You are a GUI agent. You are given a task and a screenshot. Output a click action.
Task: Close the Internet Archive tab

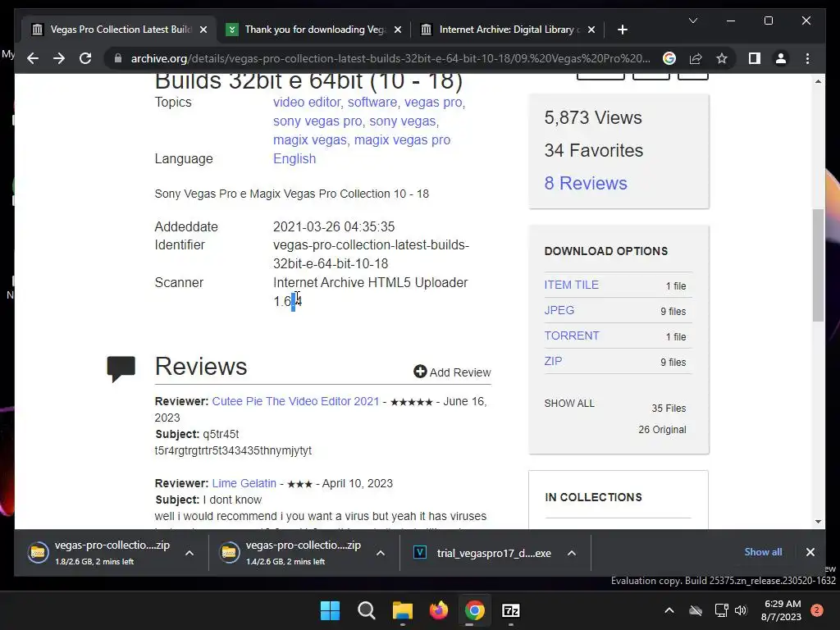[591, 30]
